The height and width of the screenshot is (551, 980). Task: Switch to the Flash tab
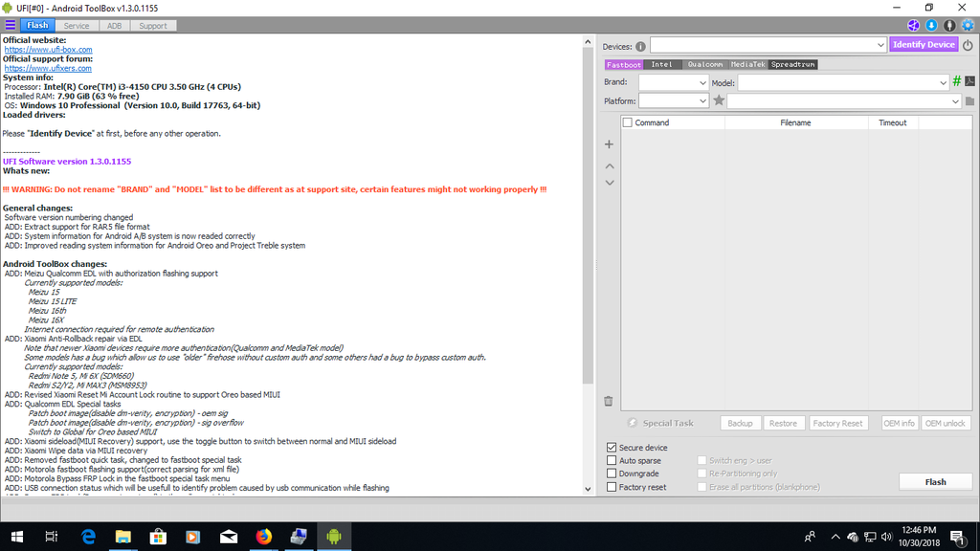point(37,26)
